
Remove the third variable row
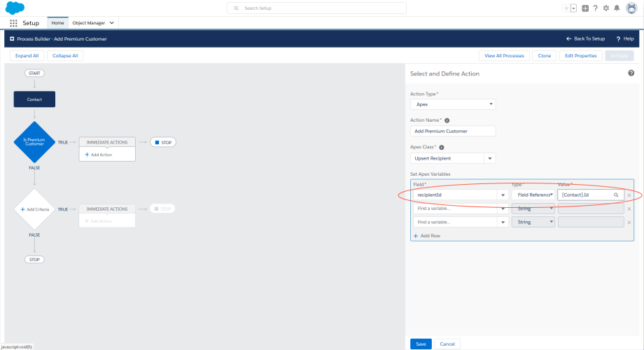[x=629, y=223]
